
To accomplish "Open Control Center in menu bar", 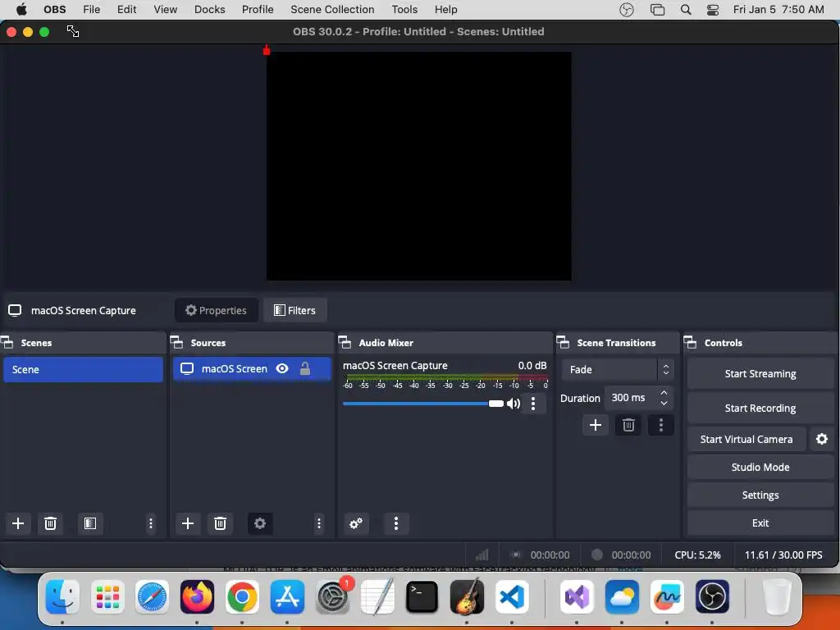I will (713, 10).
